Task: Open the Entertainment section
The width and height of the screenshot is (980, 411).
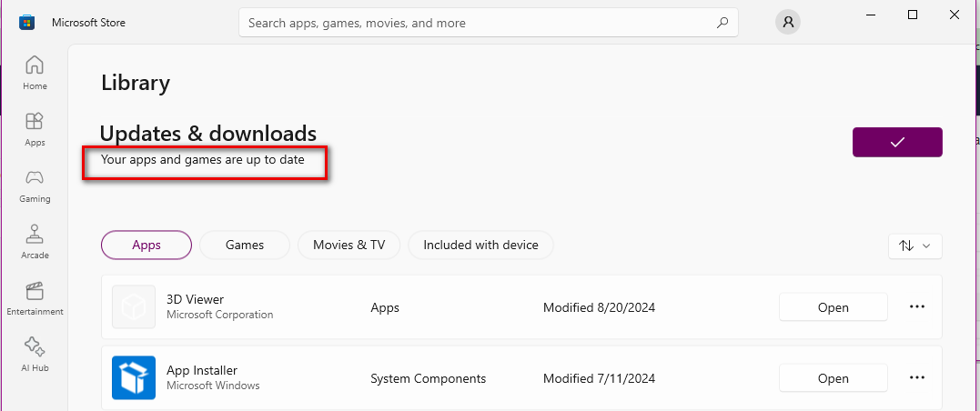Action: (35, 298)
